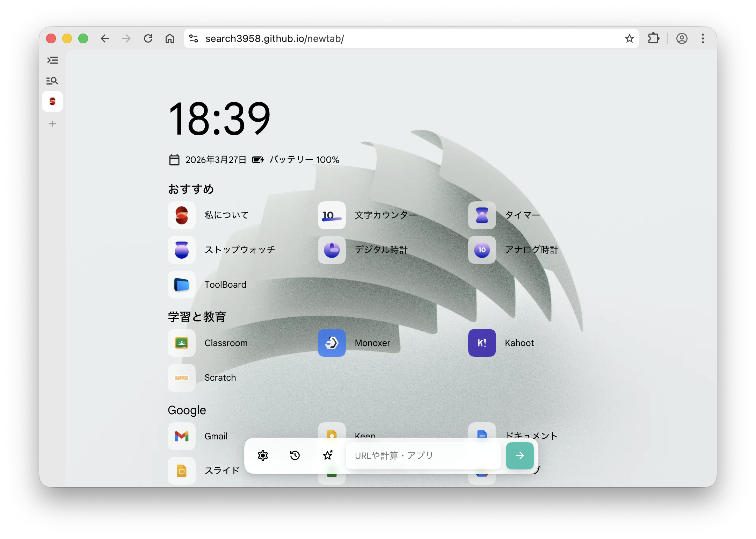Open the タイマー hourglass app icon
This screenshot has height=539, width=756.
click(x=482, y=215)
